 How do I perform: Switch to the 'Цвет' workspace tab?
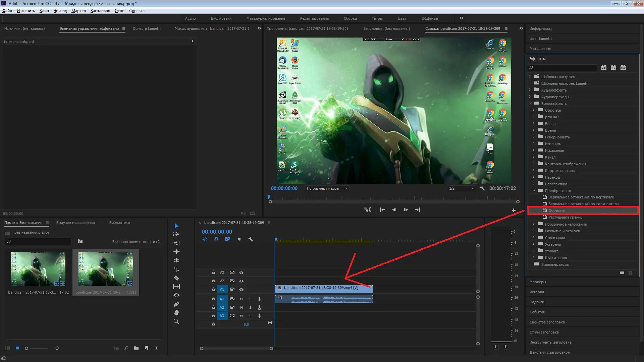[401, 18]
